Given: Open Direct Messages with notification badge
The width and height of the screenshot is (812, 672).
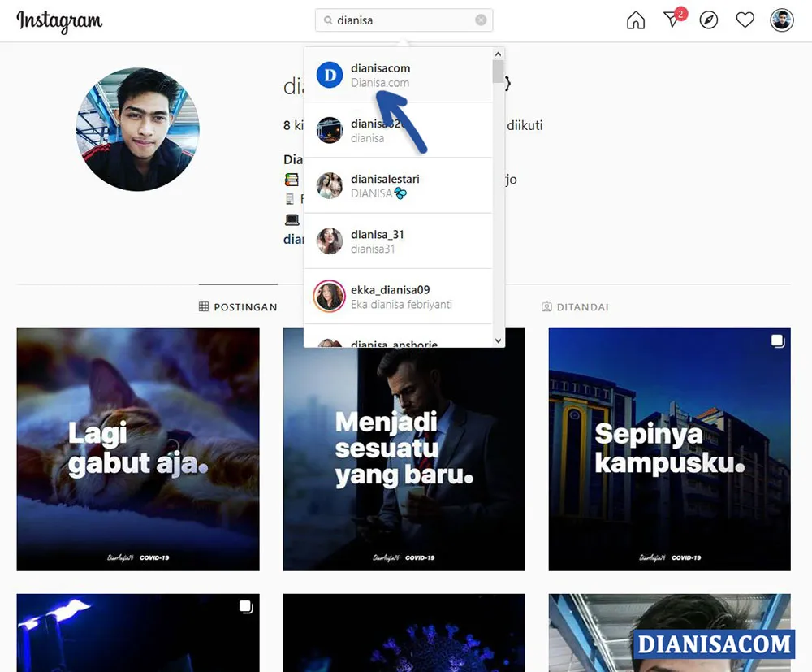Looking at the screenshot, I should [672, 21].
